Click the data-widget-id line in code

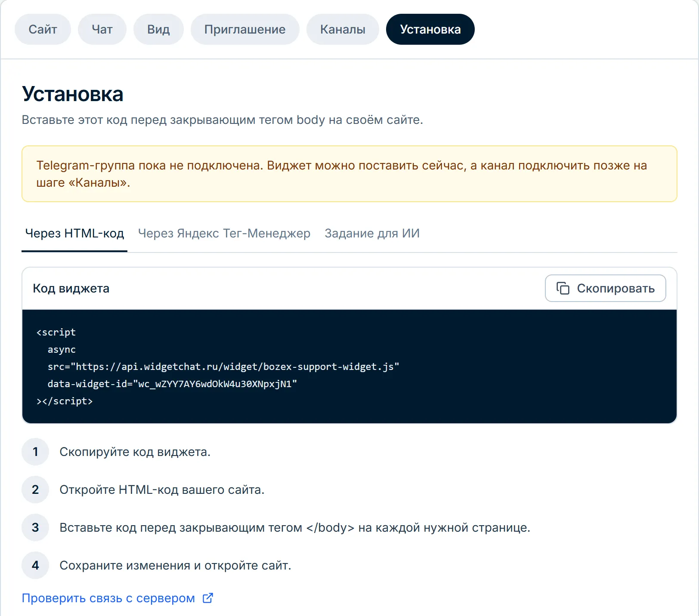click(x=172, y=384)
